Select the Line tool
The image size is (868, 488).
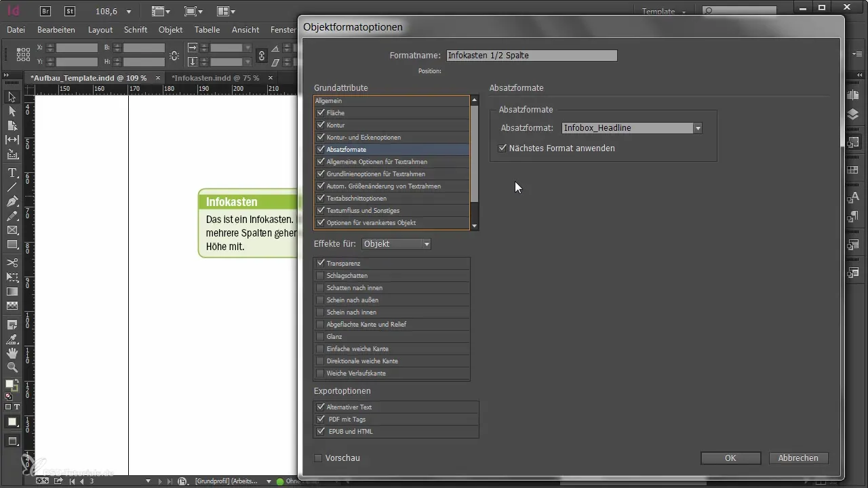[x=12, y=187]
